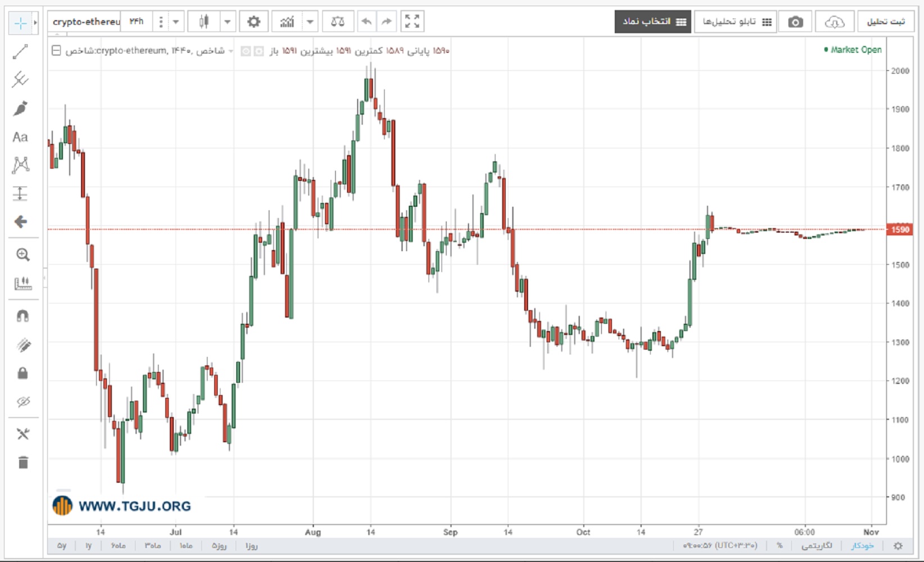The width and height of the screenshot is (924, 562).
Task: Select the pitchfork drawing tool
Action: [x=20, y=79]
